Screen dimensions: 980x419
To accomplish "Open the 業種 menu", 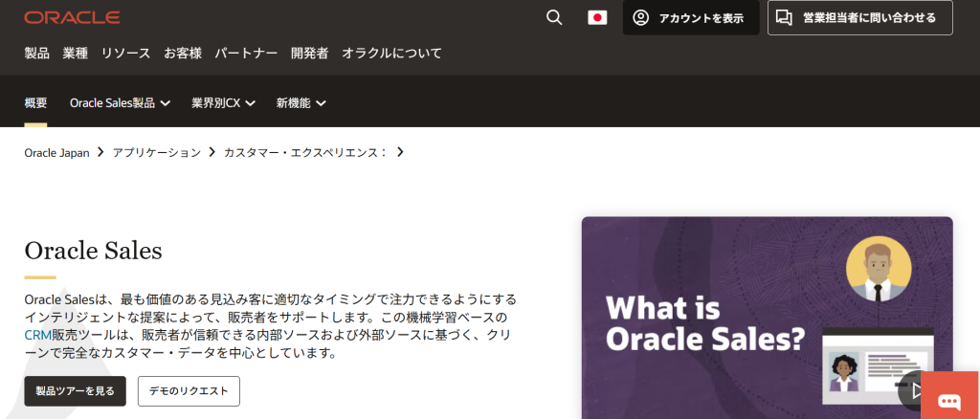I will tap(75, 53).
